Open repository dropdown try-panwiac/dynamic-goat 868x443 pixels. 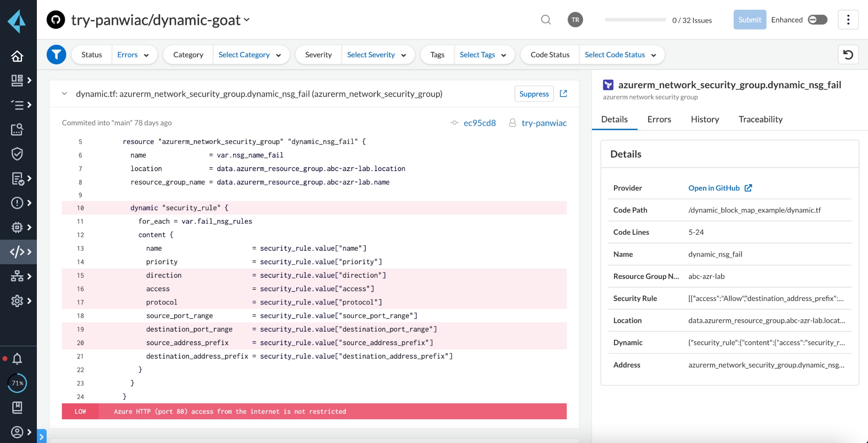(161, 20)
